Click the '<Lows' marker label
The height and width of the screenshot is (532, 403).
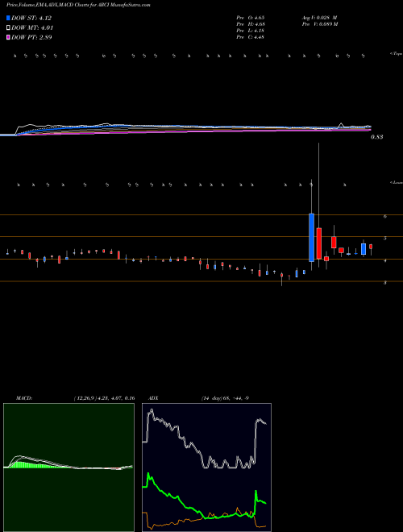[397, 182]
